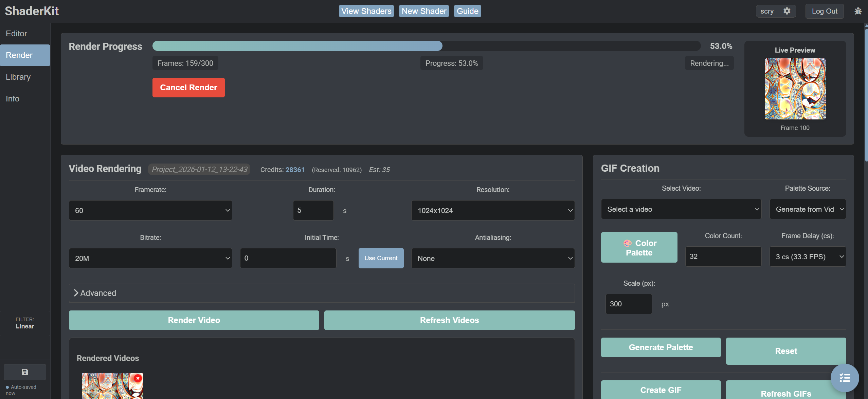Enable Use Current for initial time
Screen dimensions: 868x399
[x=381, y=258]
